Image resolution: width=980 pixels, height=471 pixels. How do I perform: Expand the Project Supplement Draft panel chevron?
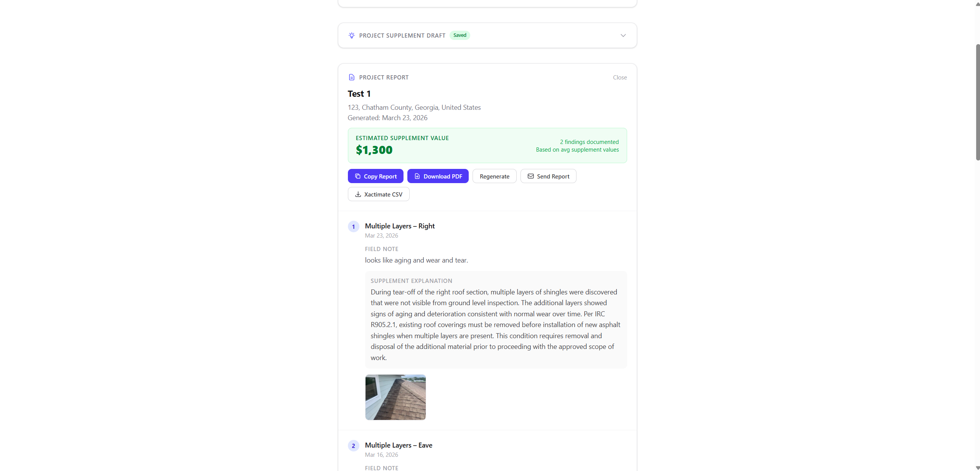pyautogui.click(x=623, y=35)
